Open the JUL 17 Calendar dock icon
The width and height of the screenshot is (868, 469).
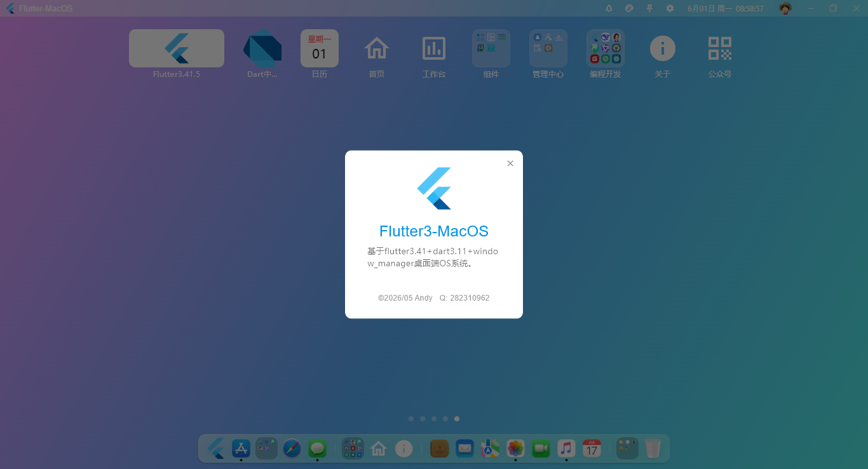point(592,449)
